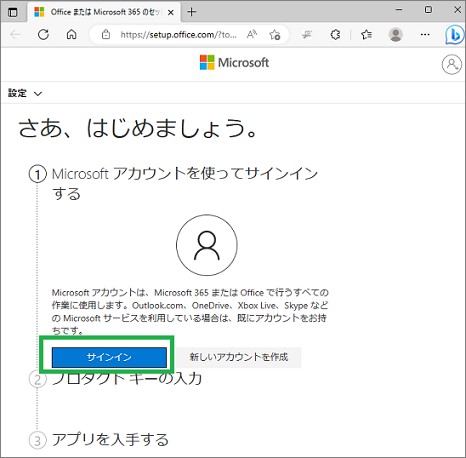Viewport: 466px width, 458px height.
Task: Select step 2 heading プロダクト キーの入力
Action: 127,379
